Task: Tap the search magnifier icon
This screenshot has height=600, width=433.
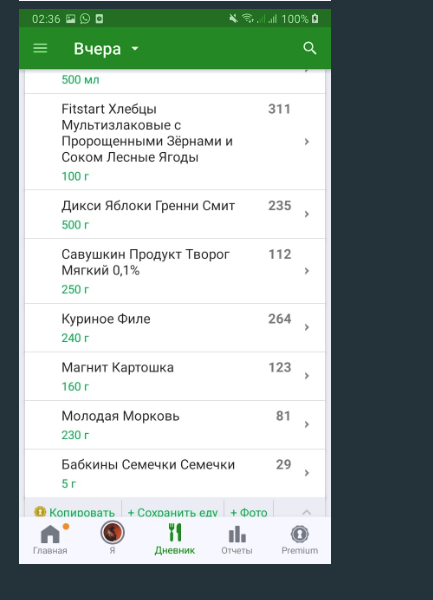Action: point(310,48)
